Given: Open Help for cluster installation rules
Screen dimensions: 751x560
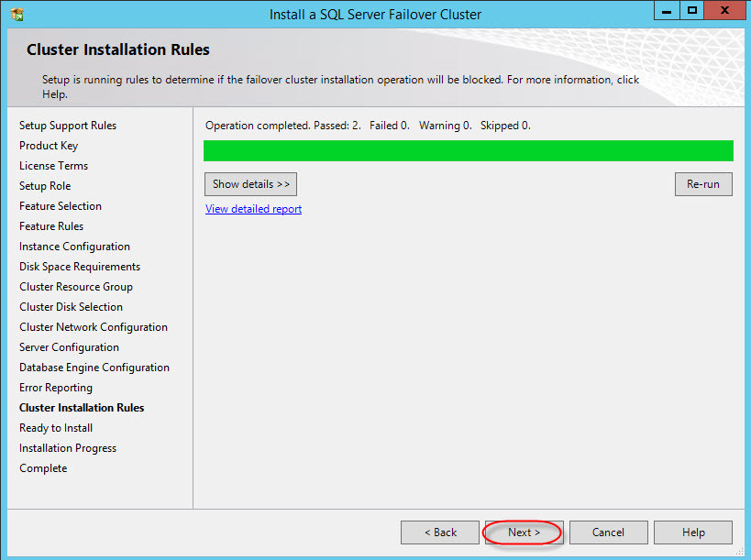Looking at the screenshot, I should [x=693, y=533].
